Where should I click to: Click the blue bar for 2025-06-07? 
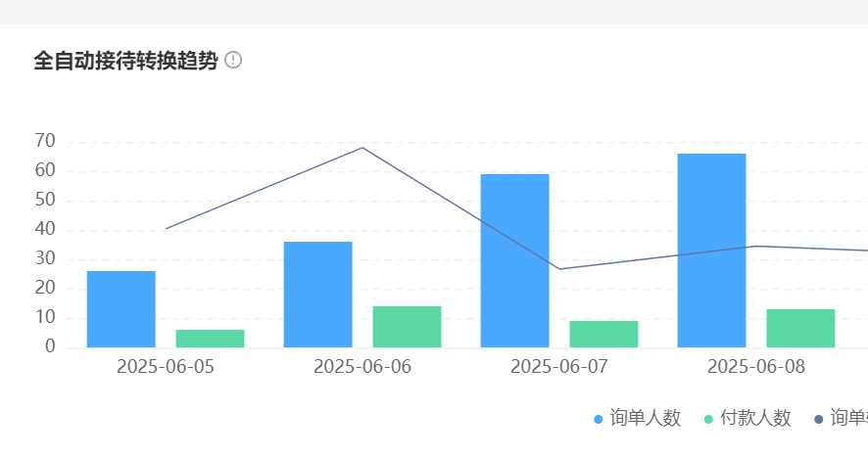click(x=514, y=261)
